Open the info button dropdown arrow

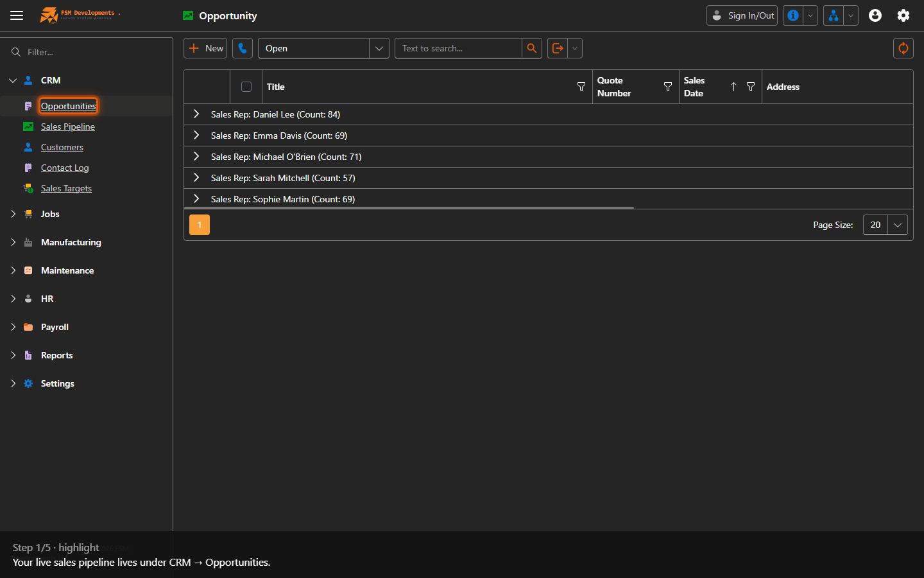(x=810, y=15)
